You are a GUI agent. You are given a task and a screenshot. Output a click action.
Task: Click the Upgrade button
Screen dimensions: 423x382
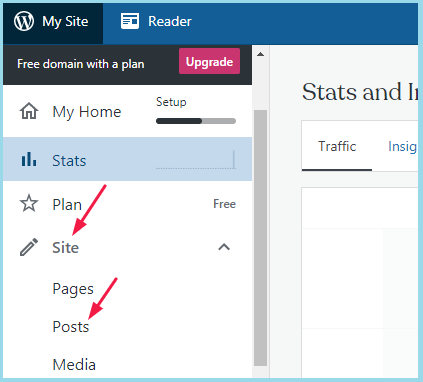click(x=209, y=61)
